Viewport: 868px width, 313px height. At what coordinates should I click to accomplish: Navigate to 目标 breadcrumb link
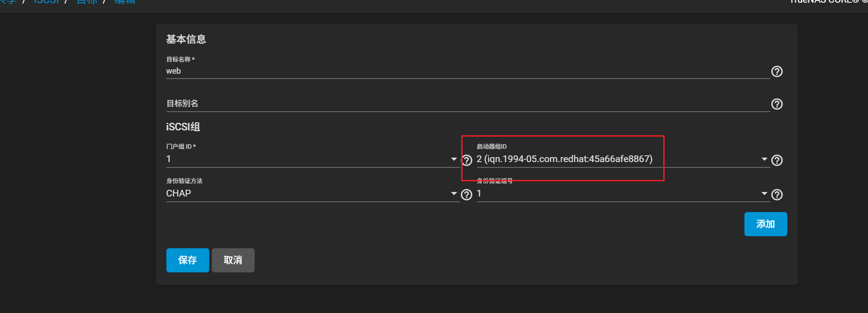pos(87,2)
